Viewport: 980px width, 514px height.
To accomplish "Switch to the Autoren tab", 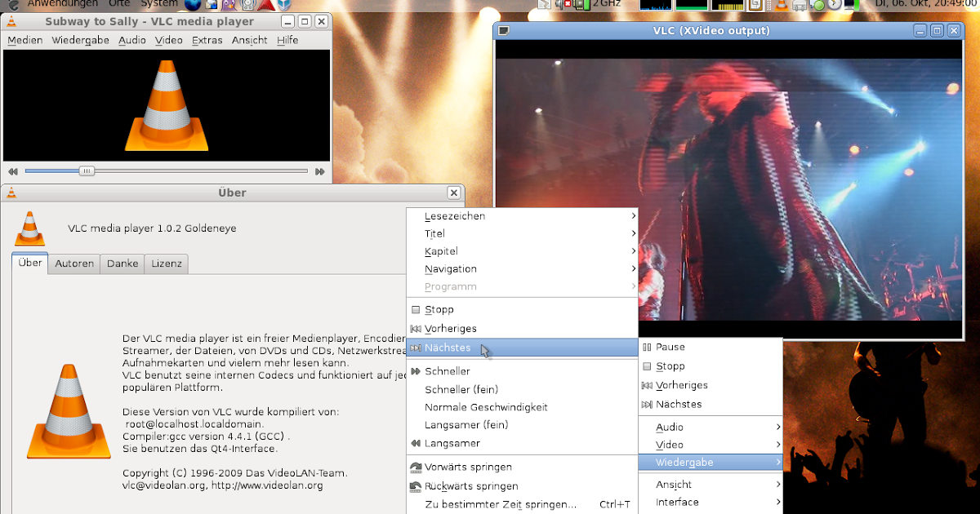I will pyautogui.click(x=74, y=264).
